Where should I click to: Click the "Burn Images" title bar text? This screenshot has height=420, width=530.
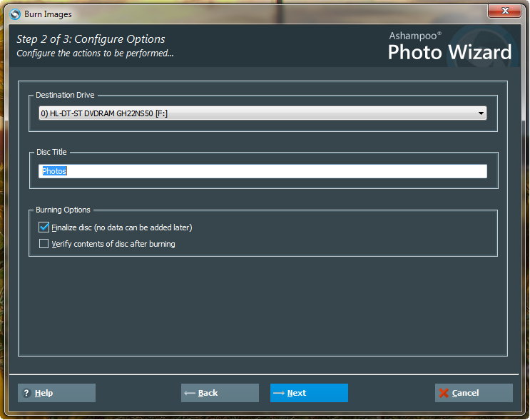pos(48,14)
